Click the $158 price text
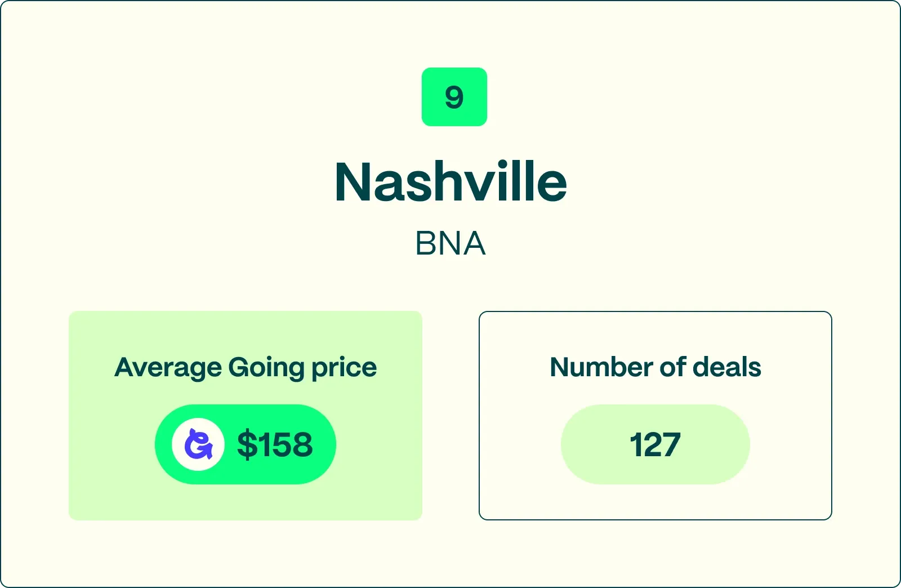 (275, 444)
